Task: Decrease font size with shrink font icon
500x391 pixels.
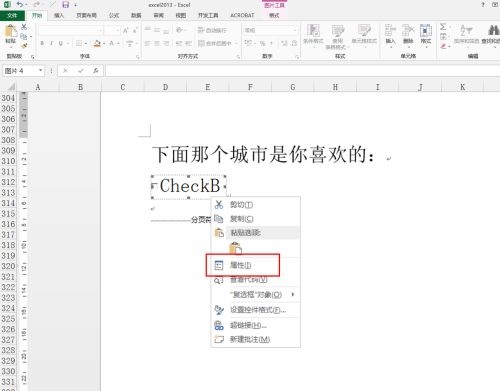Action: pos(135,31)
